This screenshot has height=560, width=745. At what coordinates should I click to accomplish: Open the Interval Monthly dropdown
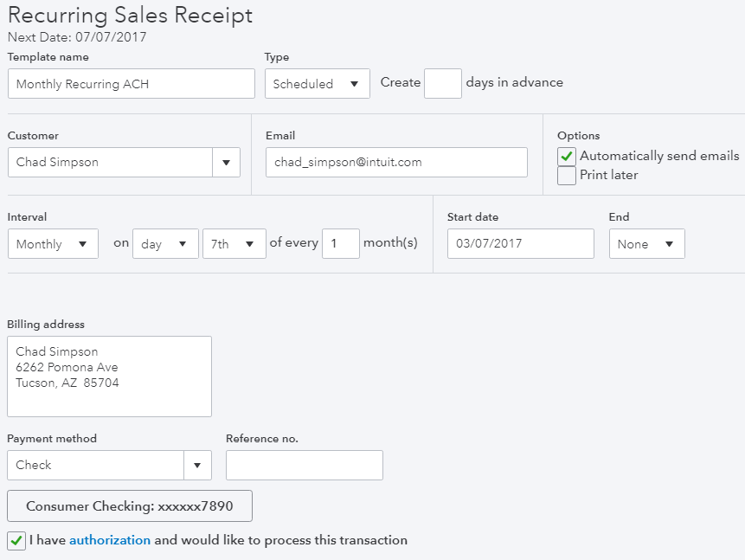click(53, 244)
